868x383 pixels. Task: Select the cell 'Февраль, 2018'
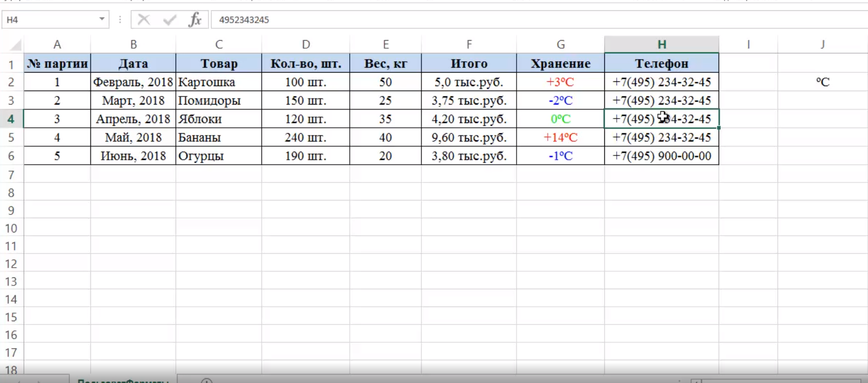click(x=133, y=82)
